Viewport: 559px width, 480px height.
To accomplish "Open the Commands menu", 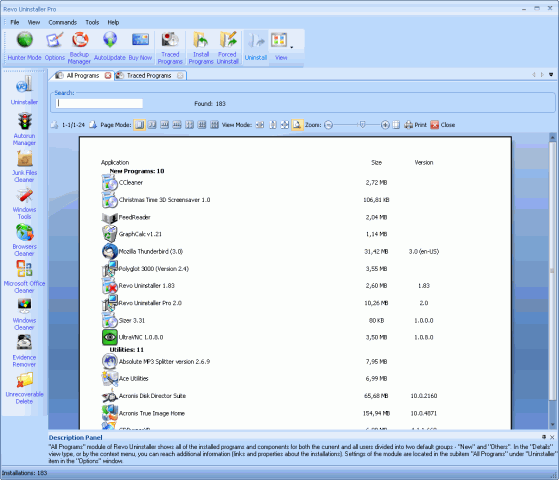I will (63, 22).
